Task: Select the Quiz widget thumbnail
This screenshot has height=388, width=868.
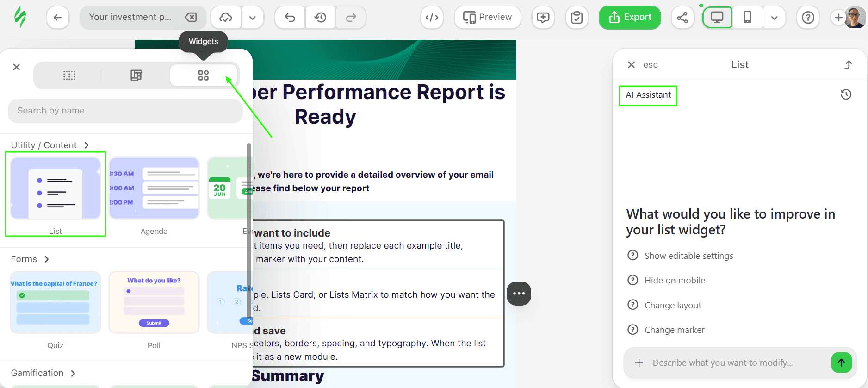Action: coord(56,302)
